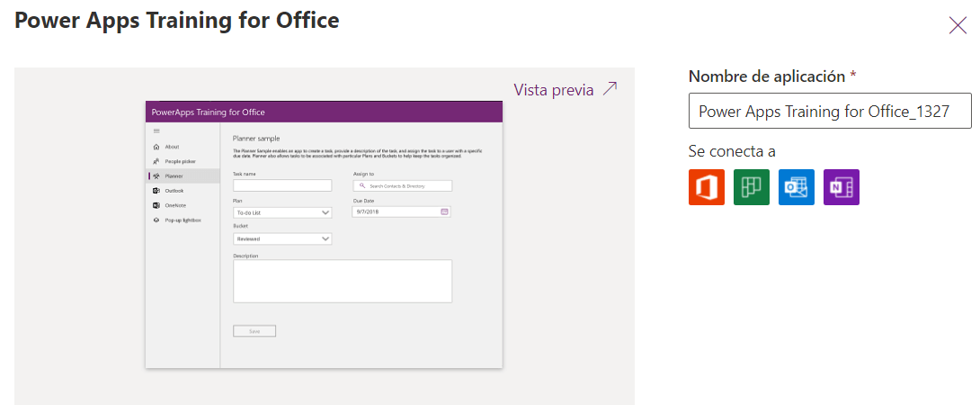
Task: Select Outlook in the preview sidebar
Action: coord(174,191)
